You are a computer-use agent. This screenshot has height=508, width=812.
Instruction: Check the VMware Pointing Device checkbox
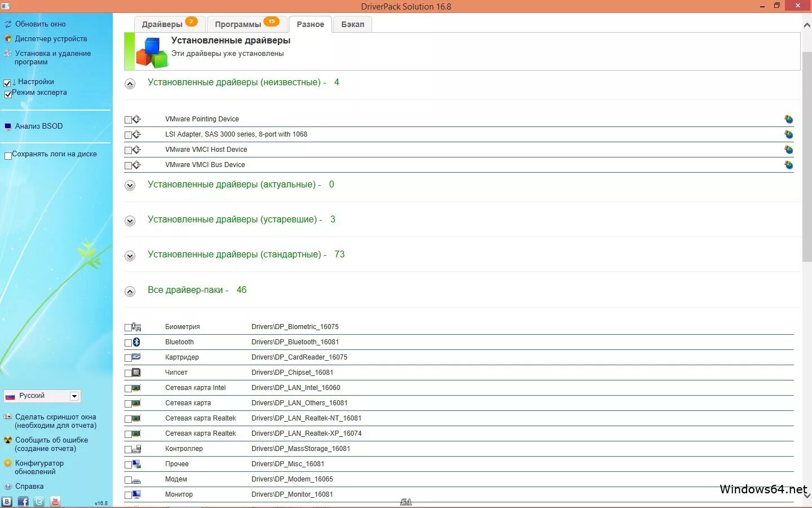(x=128, y=120)
